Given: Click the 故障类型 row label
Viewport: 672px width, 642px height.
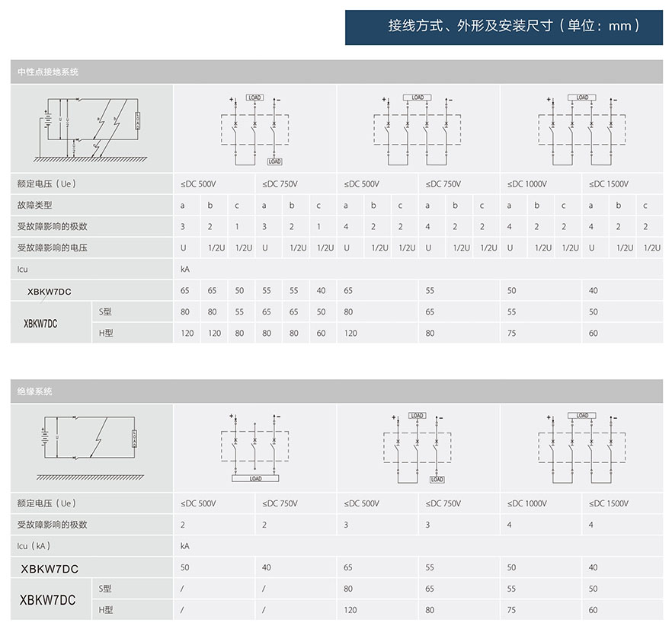Looking at the screenshot, I should [x=35, y=206].
